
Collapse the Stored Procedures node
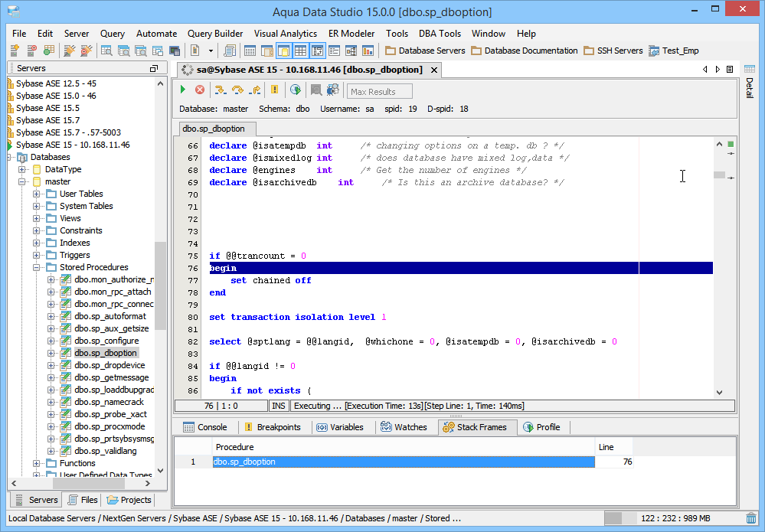tap(37, 267)
